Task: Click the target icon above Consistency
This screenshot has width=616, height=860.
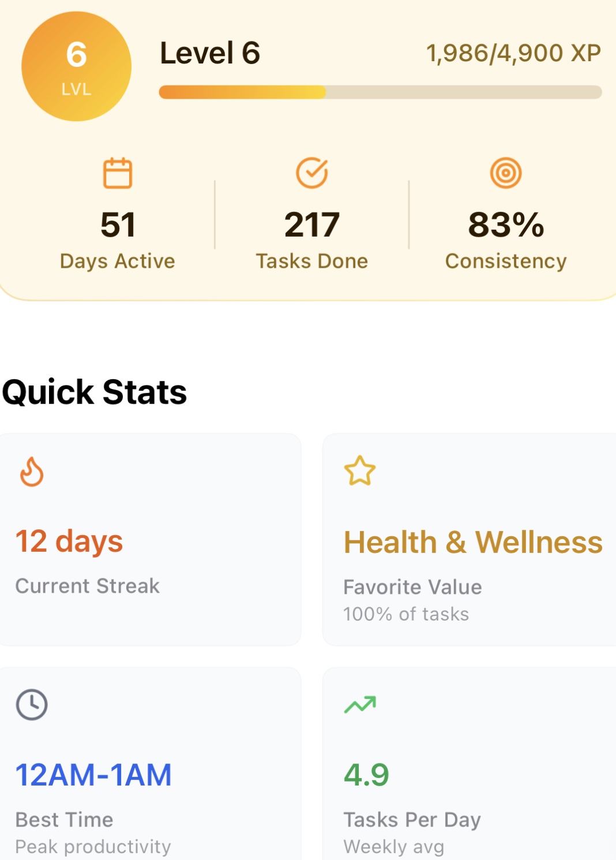Action: (506, 173)
